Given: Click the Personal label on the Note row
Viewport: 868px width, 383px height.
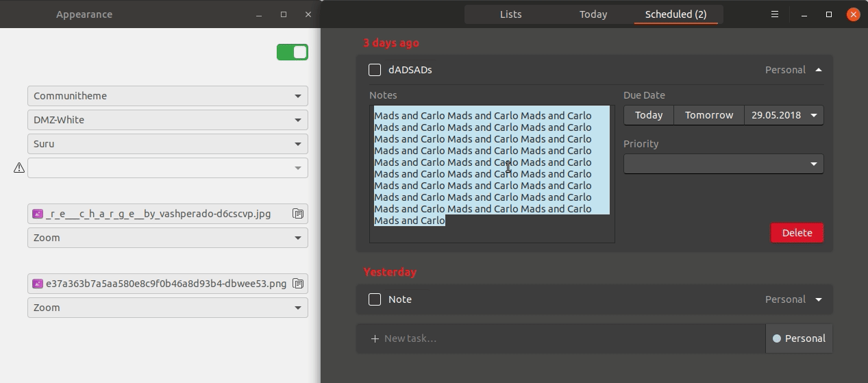Looking at the screenshot, I should 785,299.
